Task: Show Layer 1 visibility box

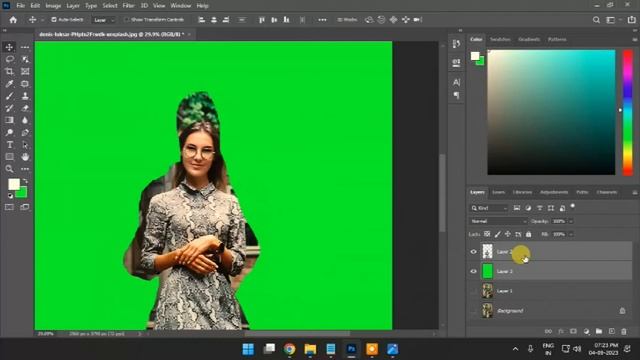Action: 473,291
